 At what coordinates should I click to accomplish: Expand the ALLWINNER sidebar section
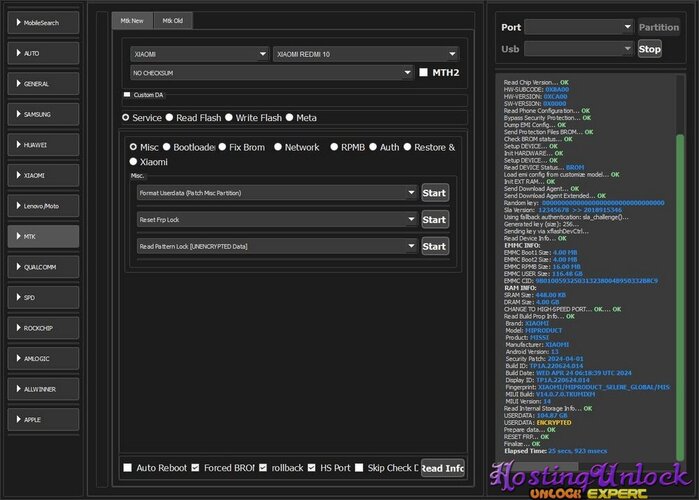coord(43,389)
